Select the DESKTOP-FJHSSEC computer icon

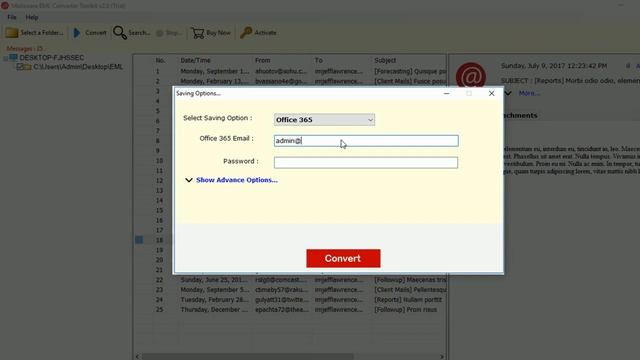click(13, 58)
